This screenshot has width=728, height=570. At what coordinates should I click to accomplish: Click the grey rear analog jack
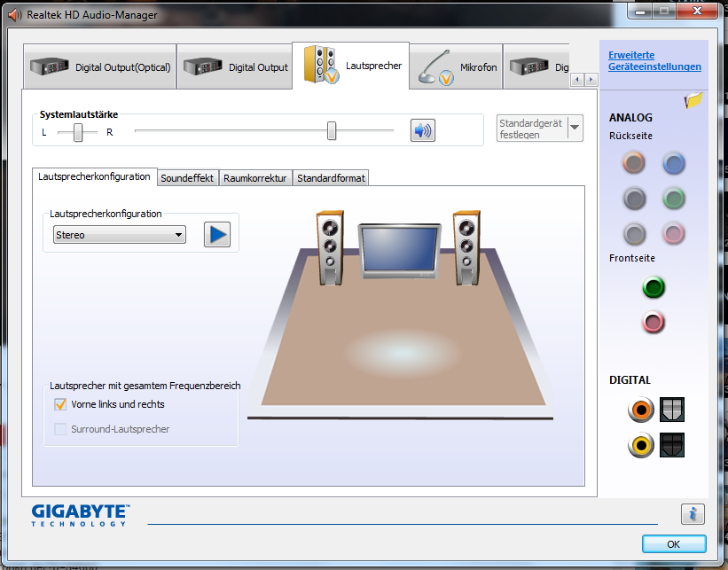click(x=634, y=233)
